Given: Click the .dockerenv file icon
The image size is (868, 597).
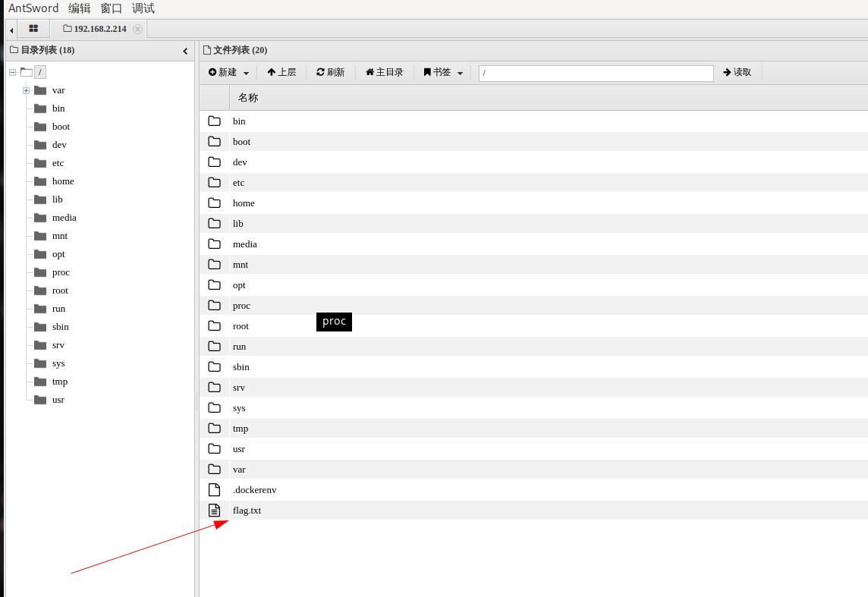Looking at the screenshot, I should 215,490.
